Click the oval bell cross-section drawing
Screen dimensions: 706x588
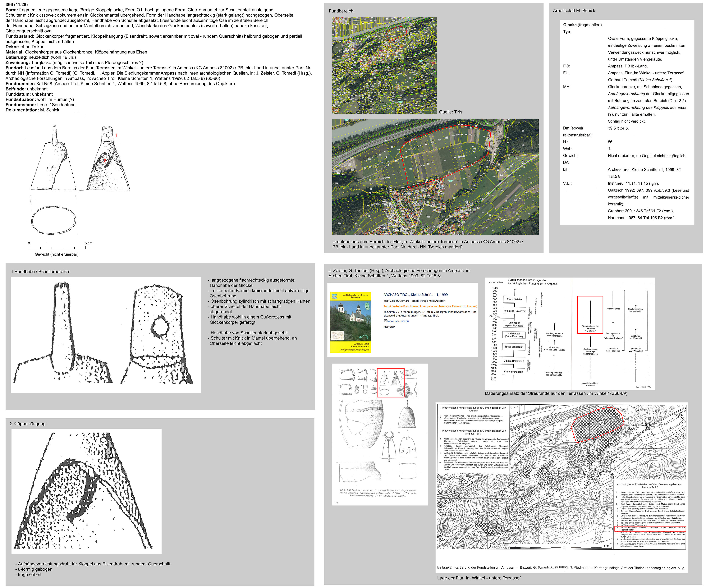pos(53,220)
